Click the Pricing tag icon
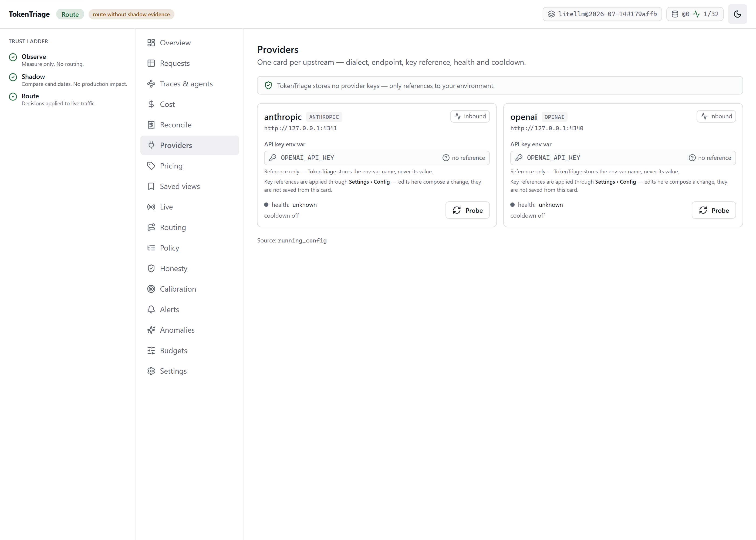This screenshot has height=540, width=756. click(x=151, y=166)
